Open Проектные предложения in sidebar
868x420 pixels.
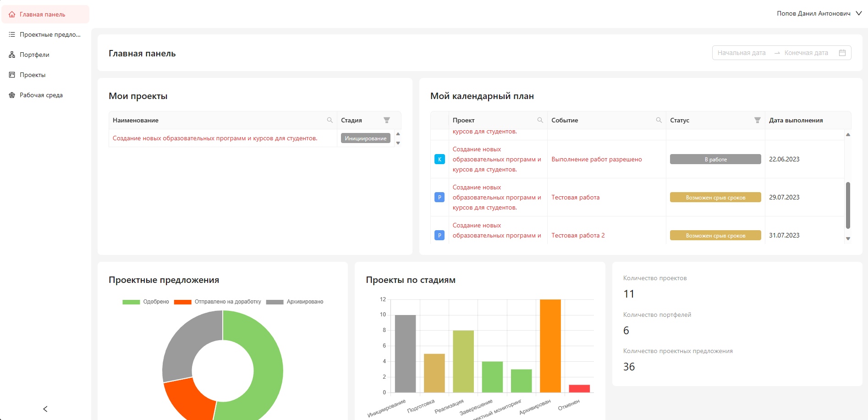click(x=45, y=34)
